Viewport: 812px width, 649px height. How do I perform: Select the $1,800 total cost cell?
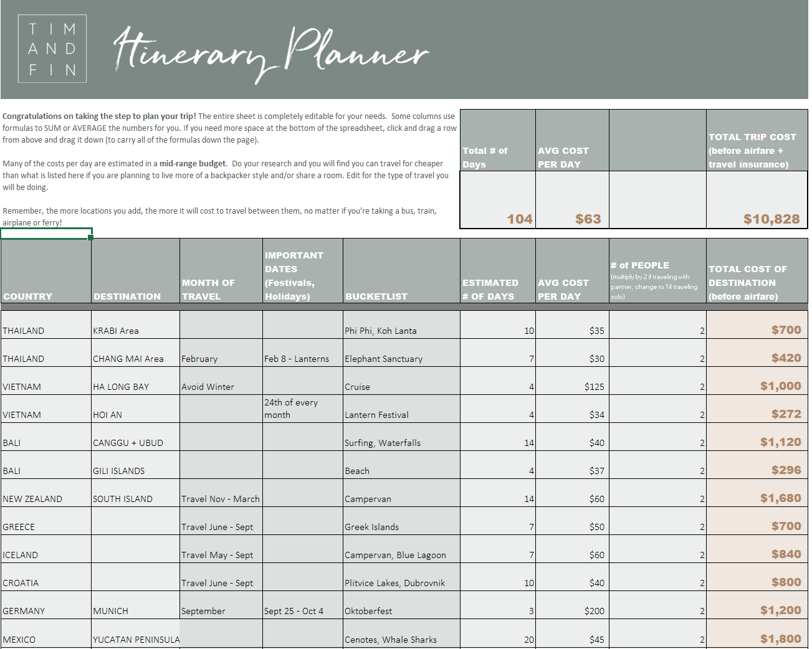(x=757, y=633)
